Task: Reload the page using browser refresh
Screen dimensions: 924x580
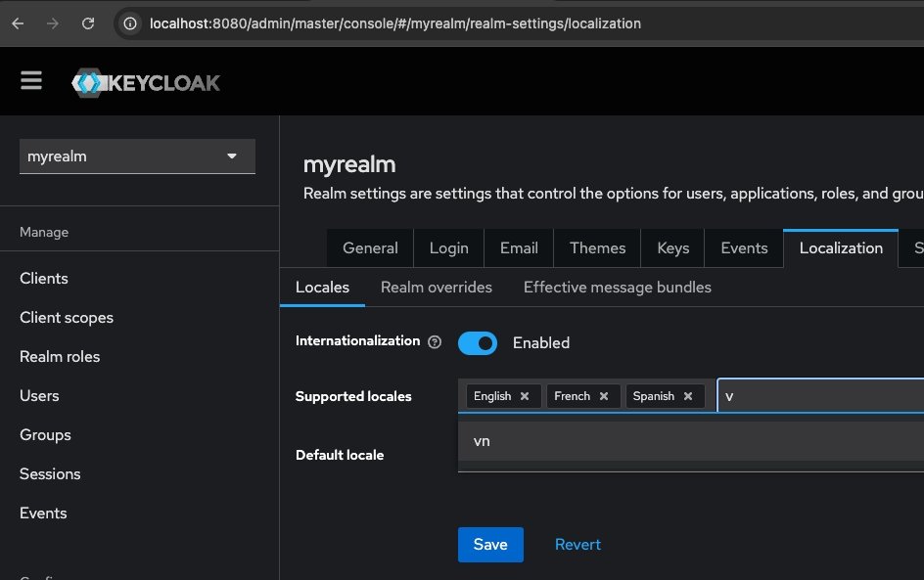Action: point(88,23)
